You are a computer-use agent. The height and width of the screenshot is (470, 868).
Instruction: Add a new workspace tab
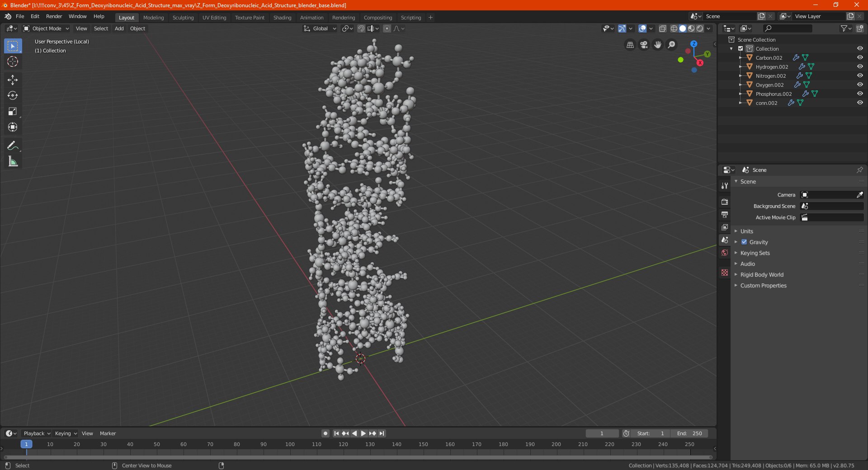tap(430, 18)
